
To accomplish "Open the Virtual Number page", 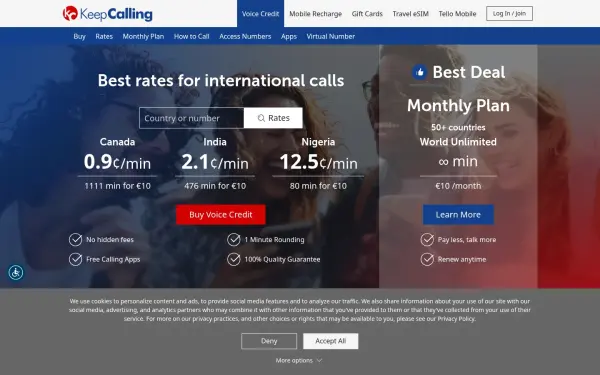I will click(331, 36).
